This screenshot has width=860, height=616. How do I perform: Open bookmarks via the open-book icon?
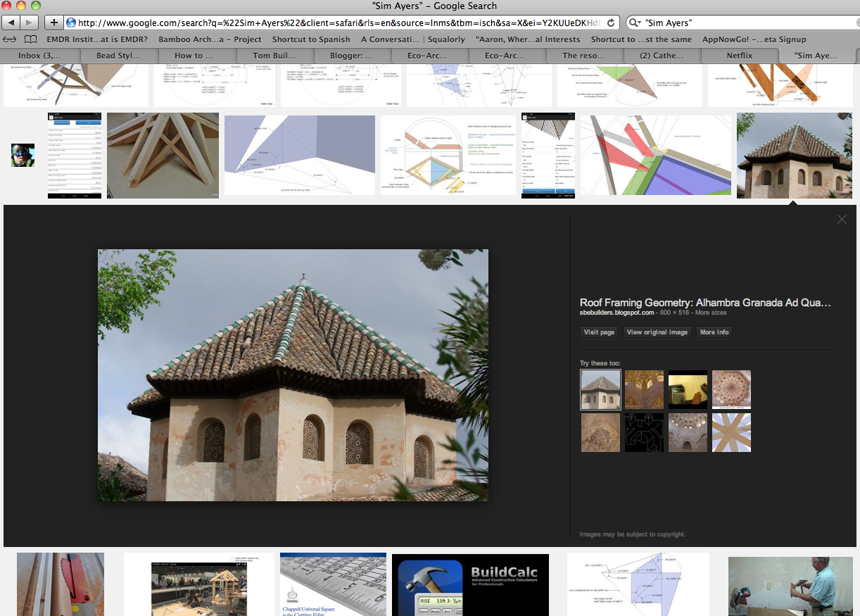tap(30, 39)
